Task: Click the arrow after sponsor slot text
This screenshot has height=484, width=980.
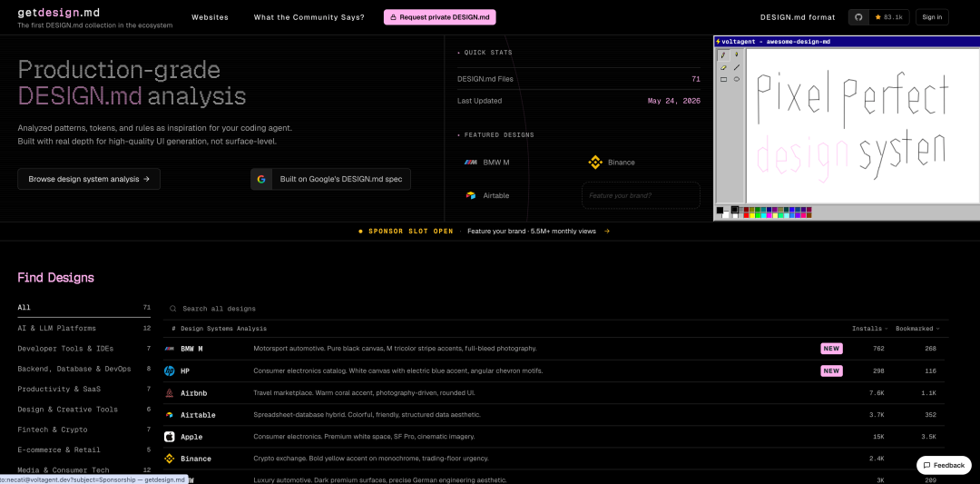Action: (607, 231)
